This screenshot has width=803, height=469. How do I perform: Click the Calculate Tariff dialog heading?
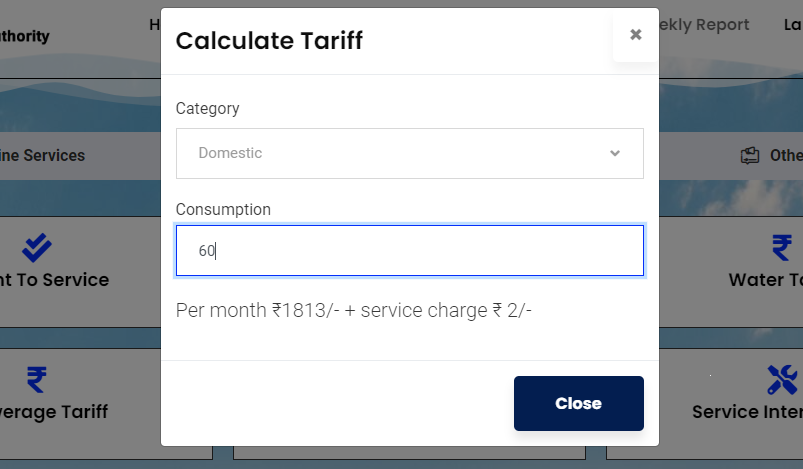point(269,40)
